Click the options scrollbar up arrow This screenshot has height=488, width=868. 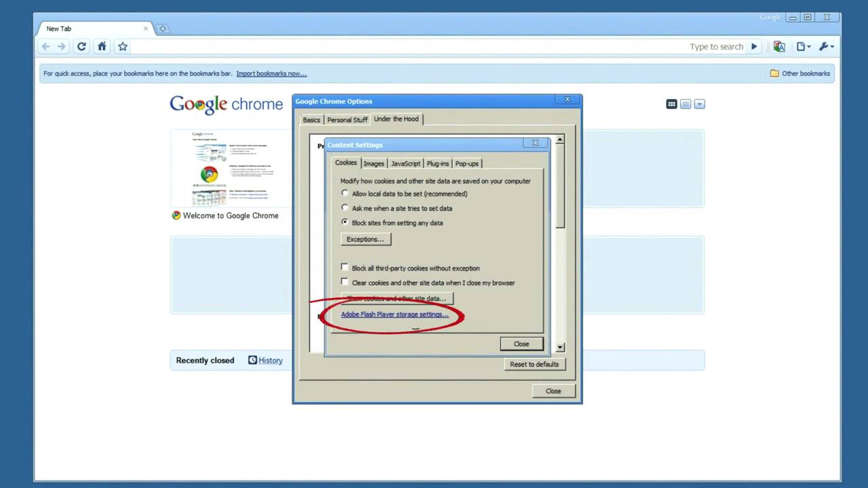pyautogui.click(x=560, y=140)
